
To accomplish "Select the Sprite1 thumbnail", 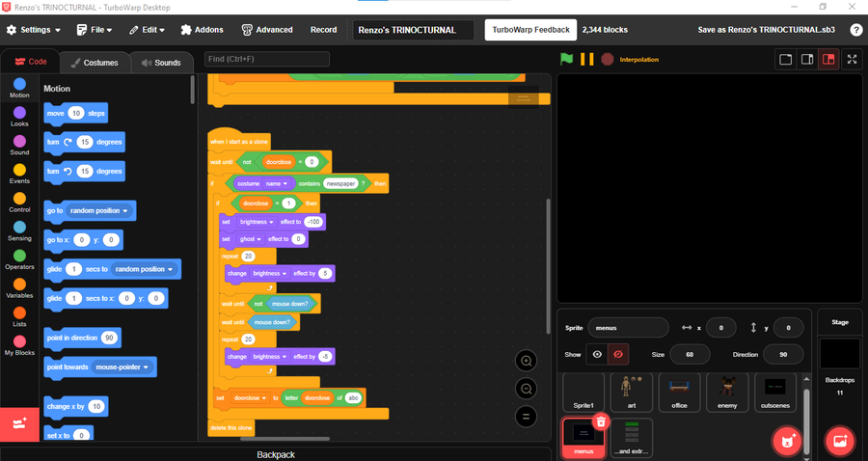I will click(x=583, y=393).
